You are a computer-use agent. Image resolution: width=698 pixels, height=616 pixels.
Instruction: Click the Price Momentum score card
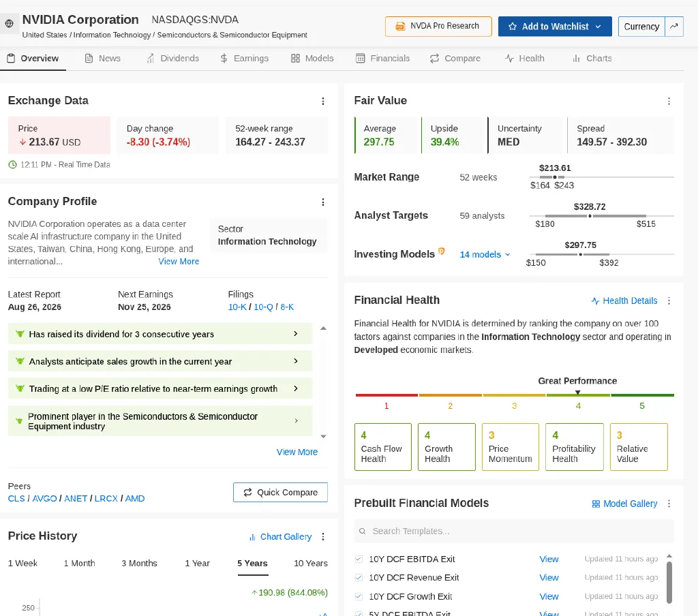[x=511, y=447]
